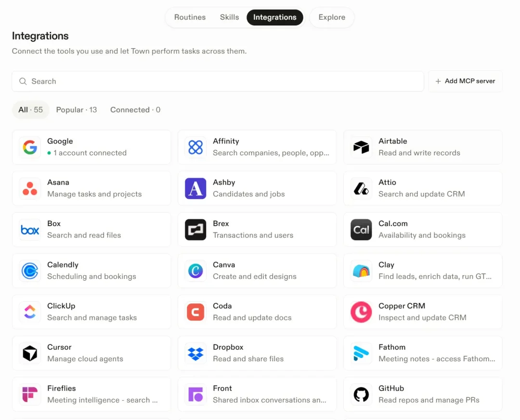The height and width of the screenshot is (420, 520).
Task: Click the Attio logo icon
Action: point(361,188)
